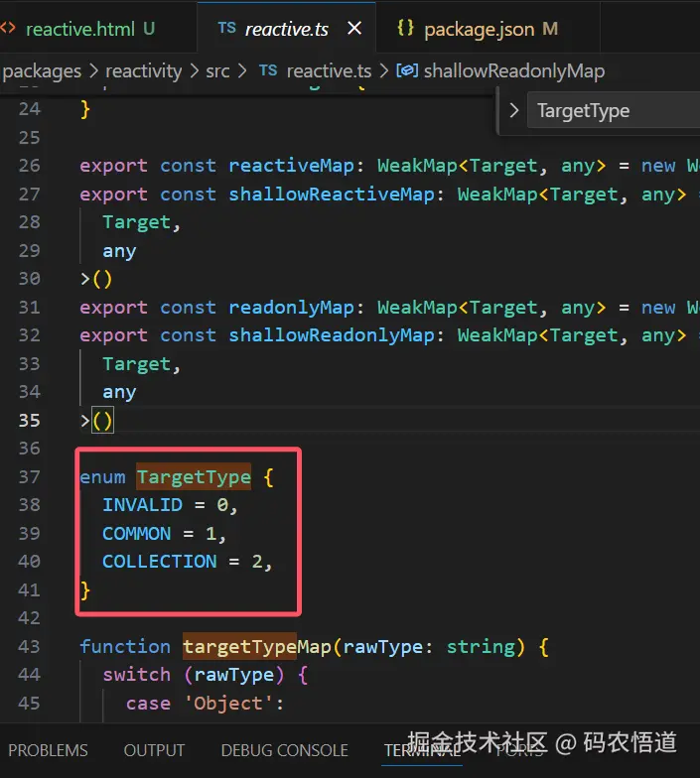Viewport: 700px width, 778px height.
Task: Click line number 35 in the gutter
Action: [30, 421]
